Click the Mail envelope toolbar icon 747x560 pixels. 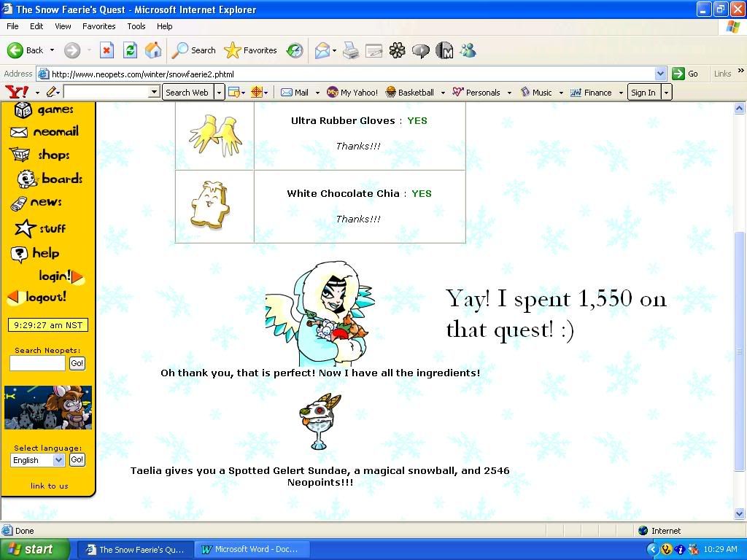pyautogui.click(x=322, y=50)
